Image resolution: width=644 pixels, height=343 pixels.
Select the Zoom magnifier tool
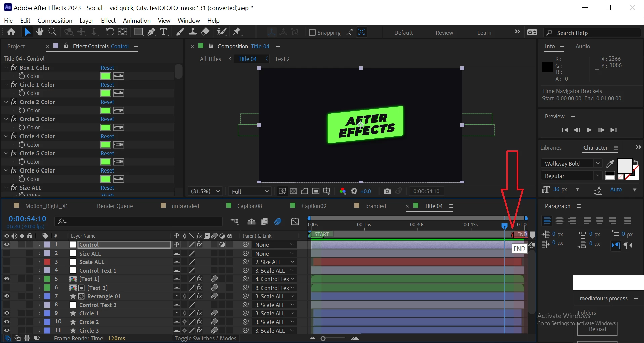point(52,32)
